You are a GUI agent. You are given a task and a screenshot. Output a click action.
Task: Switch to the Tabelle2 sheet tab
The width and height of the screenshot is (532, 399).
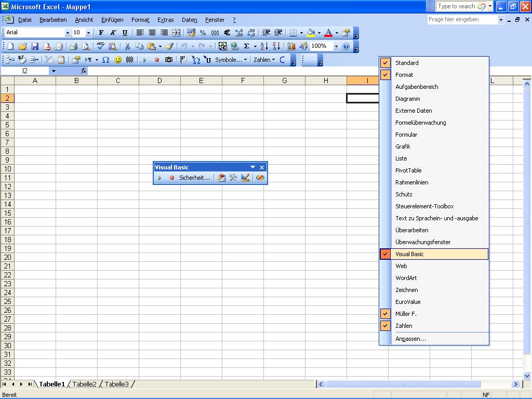click(x=85, y=384)
